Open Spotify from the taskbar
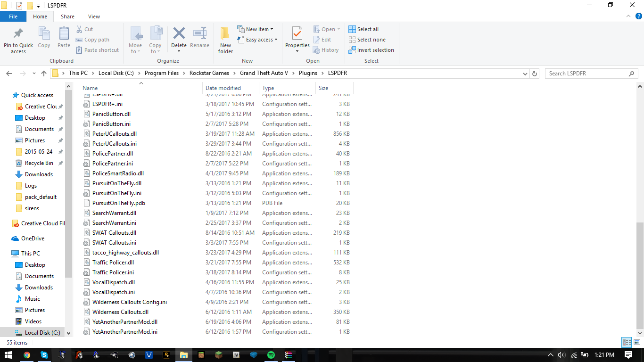Viewport: 644px width, 362px height. [271, 355]
